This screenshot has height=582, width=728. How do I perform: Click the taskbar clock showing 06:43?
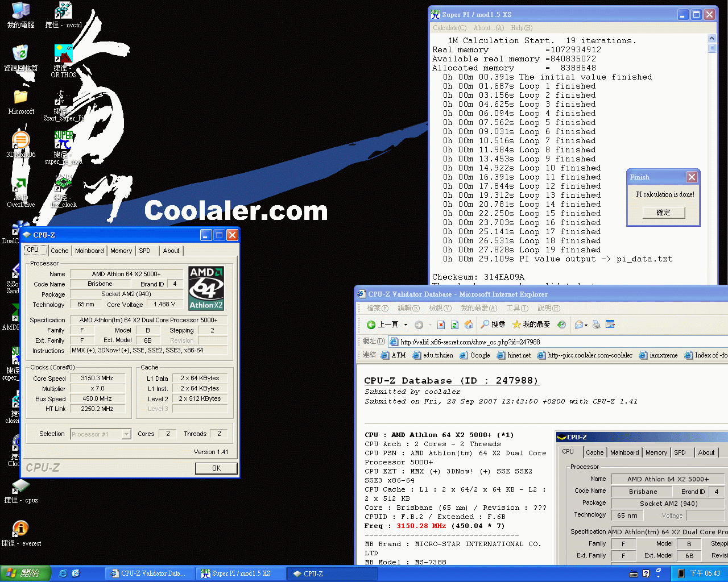pyautogui.click(x=705, y=573)
